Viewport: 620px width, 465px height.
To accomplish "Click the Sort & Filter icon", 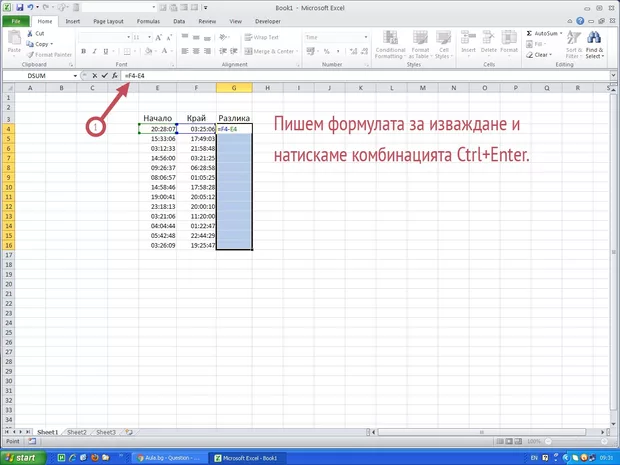I will click(574, 40).
